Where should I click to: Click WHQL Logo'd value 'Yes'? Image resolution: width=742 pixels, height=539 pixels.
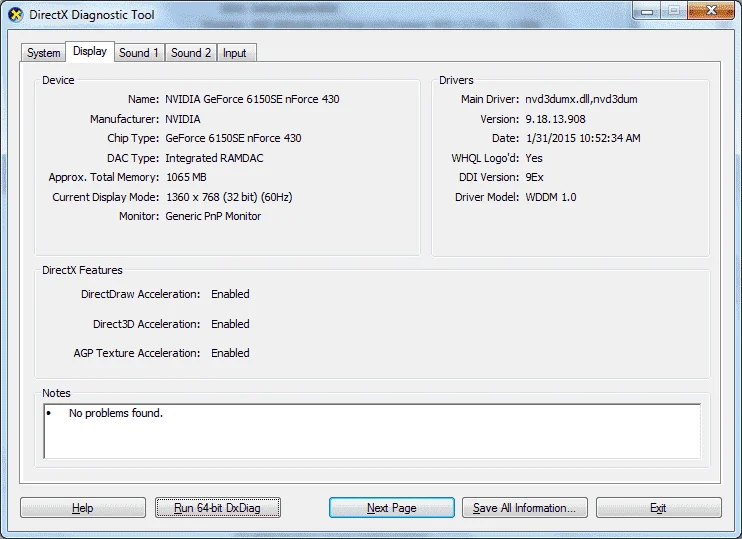tap(534, 158)
